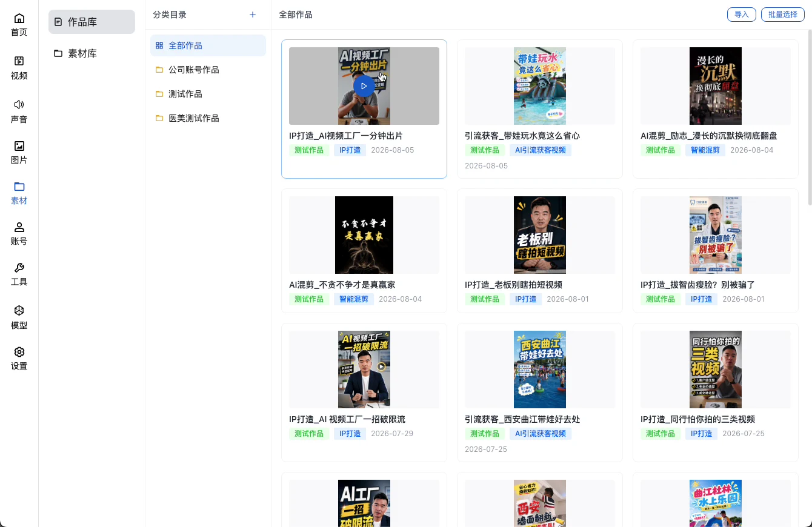812x527 pixels.
Task: Open thumbnail of AI 视频工厂一招破限流
Action: click(364, 370)
